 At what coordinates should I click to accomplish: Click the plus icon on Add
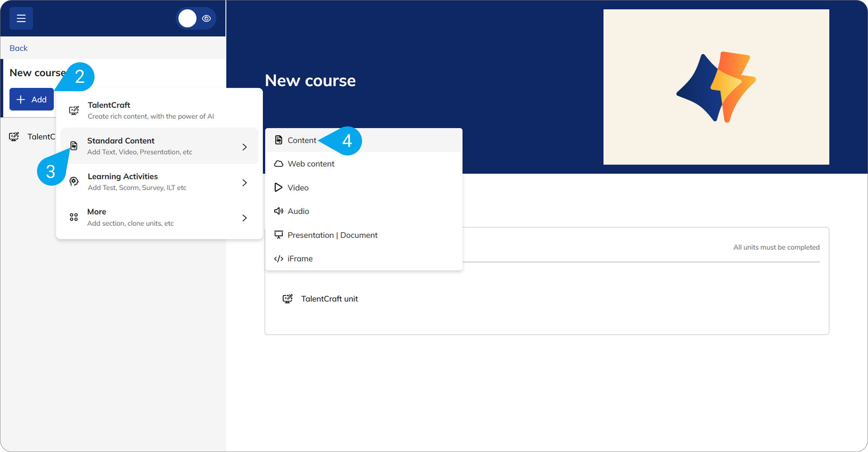[x=21, y=99]
